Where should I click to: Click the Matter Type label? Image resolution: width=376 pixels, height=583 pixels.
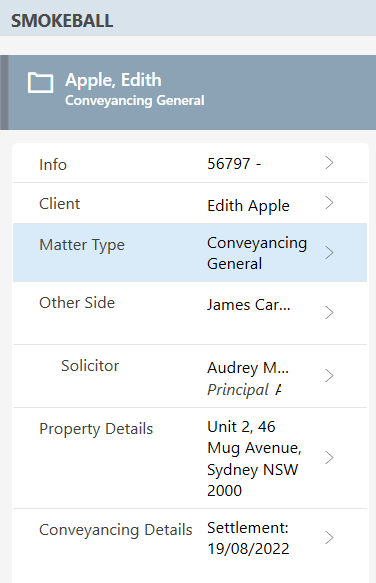pyautogui.click(x=82, y=245)
